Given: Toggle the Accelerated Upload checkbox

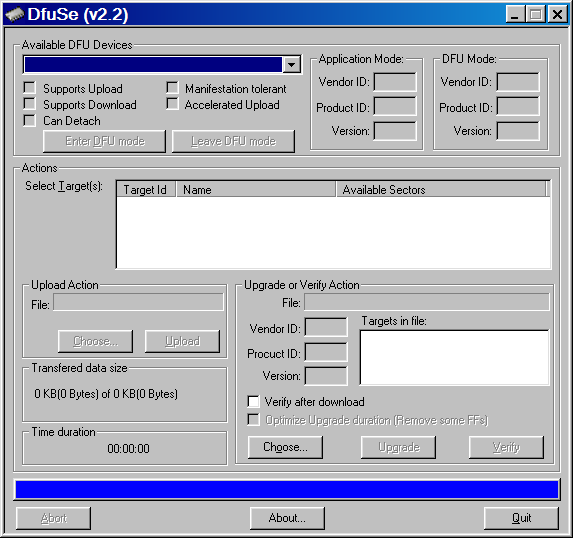Looking at the screenshot, I should pyautogui.click(x=172, y=104).
